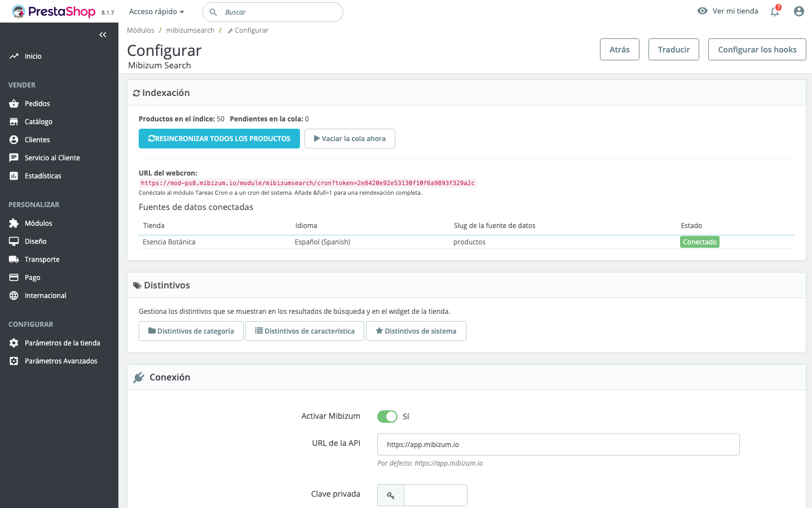812x508 pixels.
Task: Click the webcron URL text
Action: pyautogui.click(x=308, y=183)
